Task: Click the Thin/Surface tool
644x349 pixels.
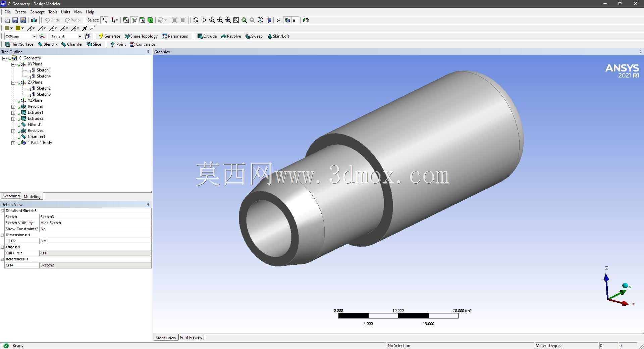Action: [19, 44]
